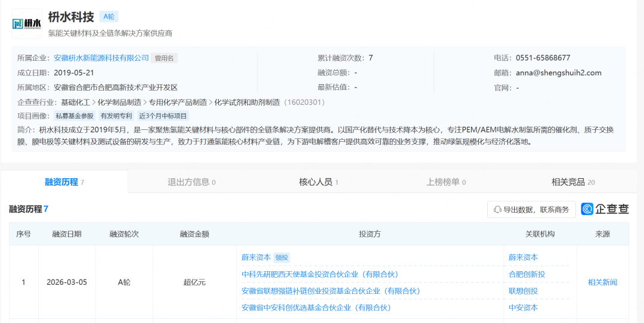Click the 融资金额 column header

point(194,234)
